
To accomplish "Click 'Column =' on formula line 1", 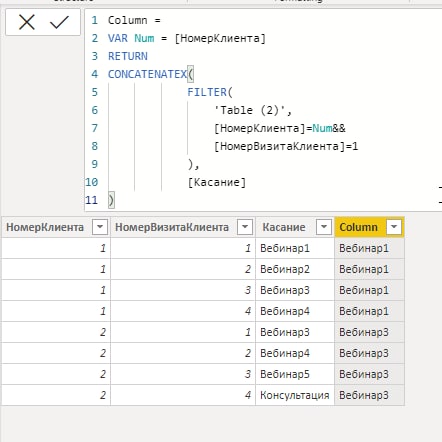I will (x=134, y=20).
